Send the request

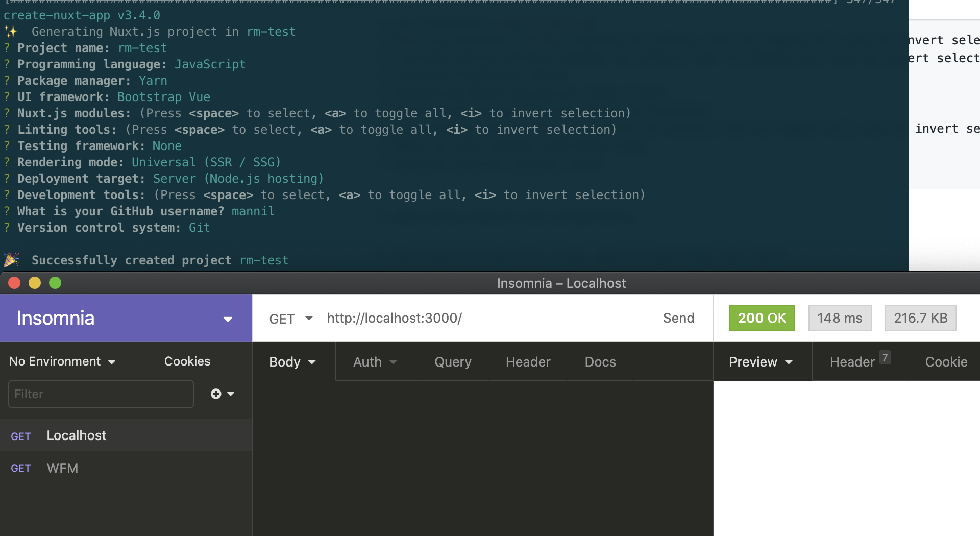click(678, 318)
